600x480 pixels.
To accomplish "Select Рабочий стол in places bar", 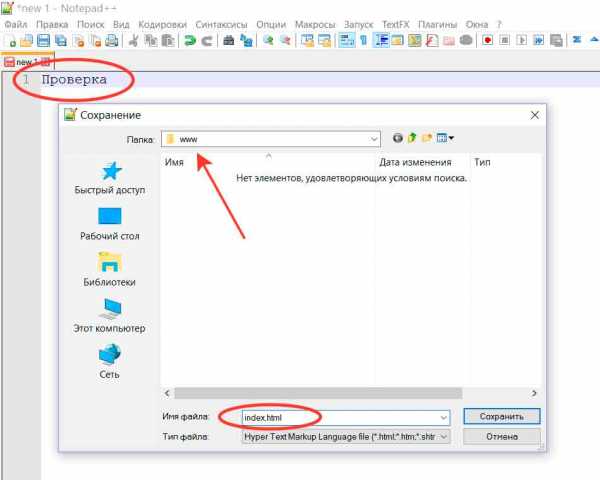I will 110,224.
